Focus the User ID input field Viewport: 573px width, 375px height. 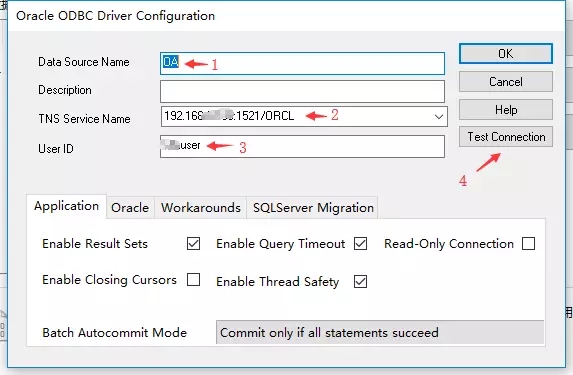(302, 147)
